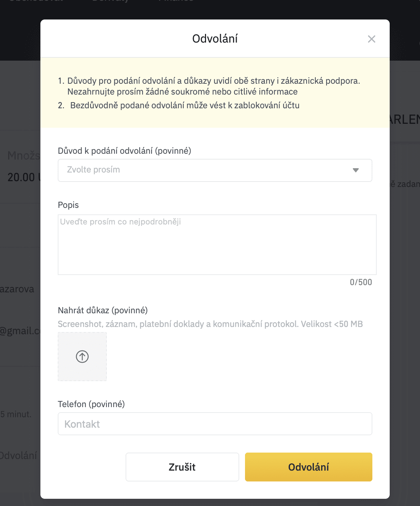The height and width of the screenshot is (506, 420).
Task: Click the 'Důvod k podání odvolání (povinné)' label
Action: [124, 151]
